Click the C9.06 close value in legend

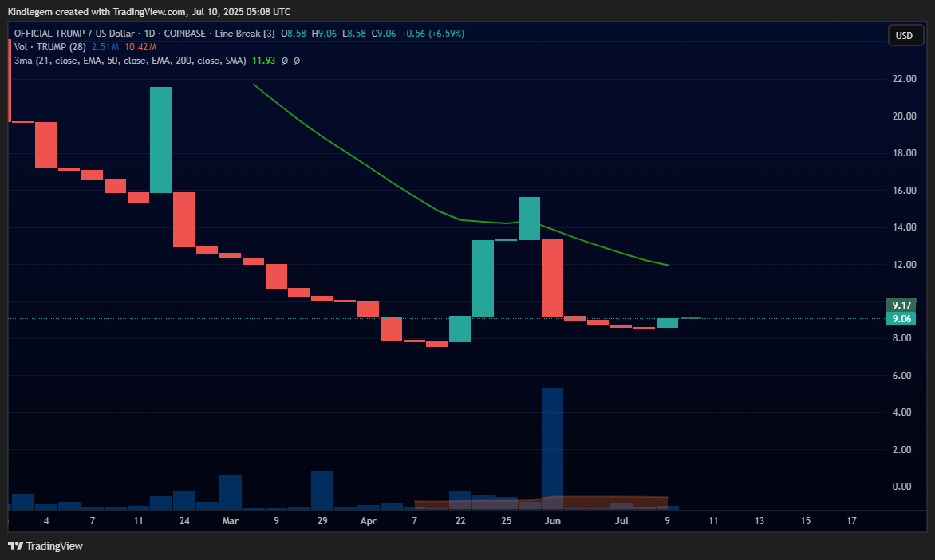tap(384, 34)
